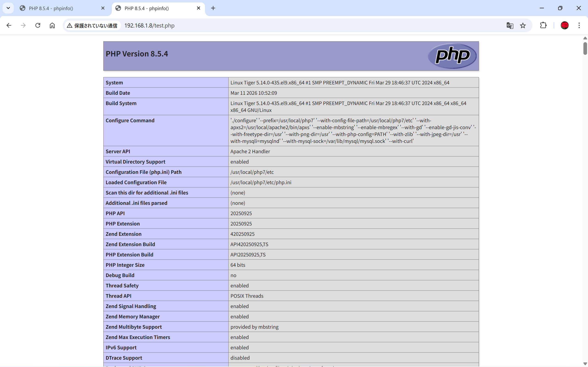Switch to first phpinfo() tab
The width and height of the screenshot is (588, 367).
pyautogui.click(x=58, y=8)
